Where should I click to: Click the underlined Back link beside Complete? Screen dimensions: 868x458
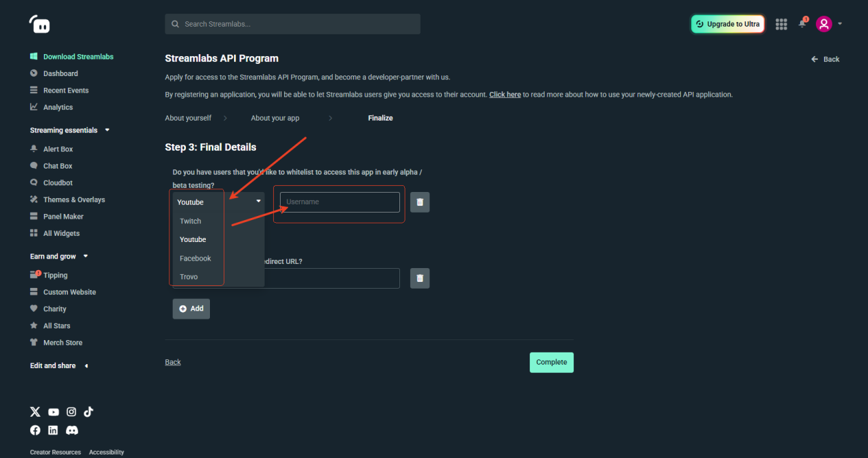[173, 362]
